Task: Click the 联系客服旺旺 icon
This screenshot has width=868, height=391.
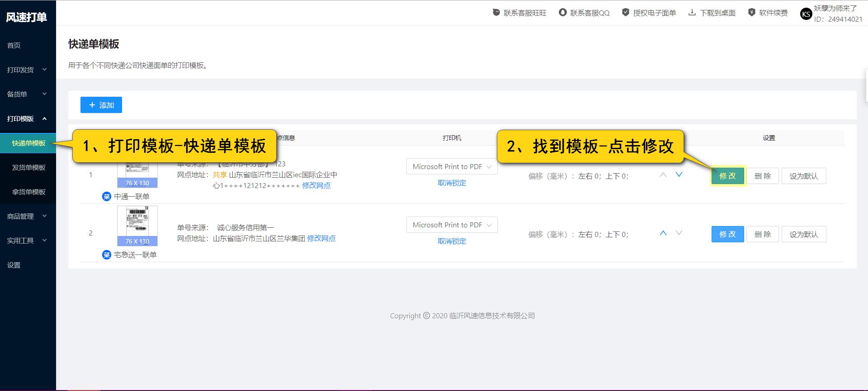Action: point(496,13)
